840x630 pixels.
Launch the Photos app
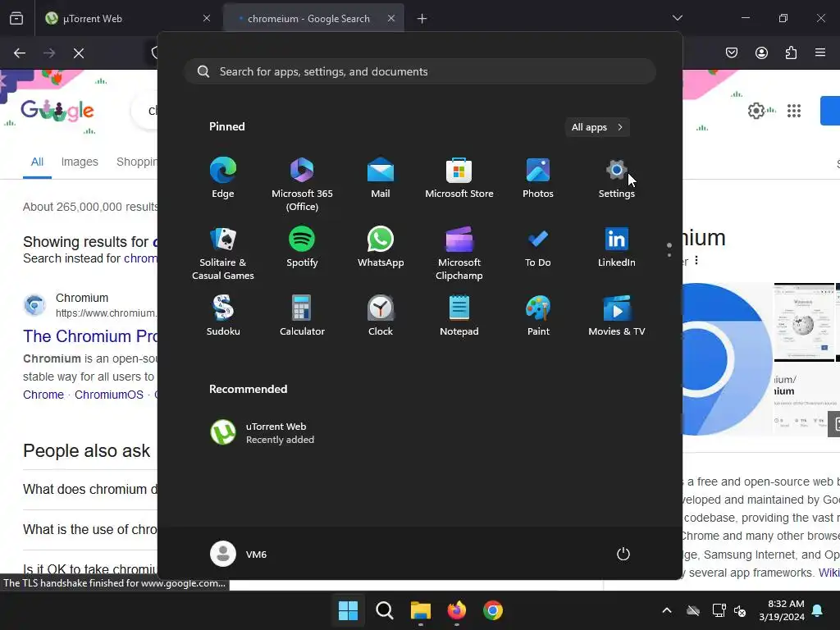pos(538,178)
